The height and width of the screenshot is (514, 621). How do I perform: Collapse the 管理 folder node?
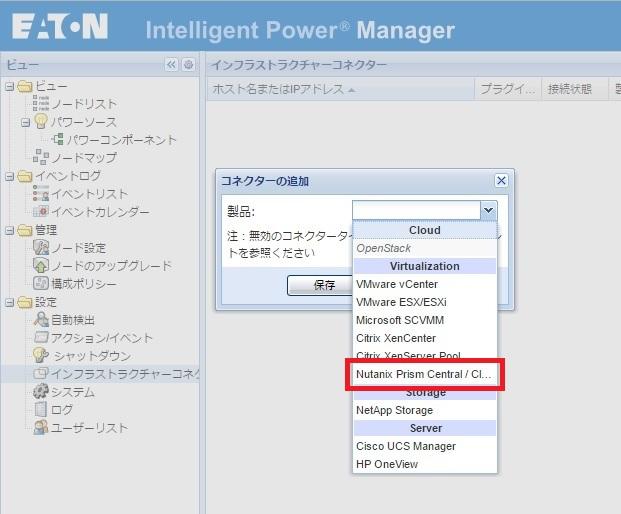[10, 230]
